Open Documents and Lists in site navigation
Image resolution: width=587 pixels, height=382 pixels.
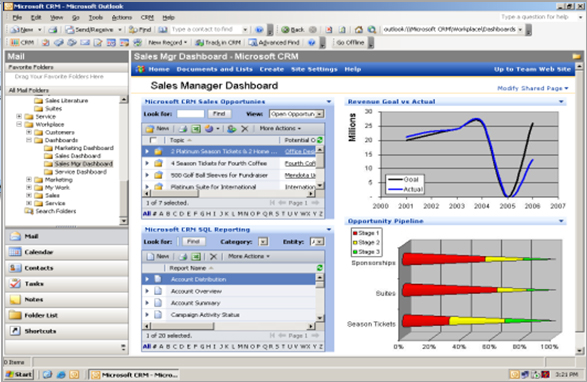coord(215,69)
